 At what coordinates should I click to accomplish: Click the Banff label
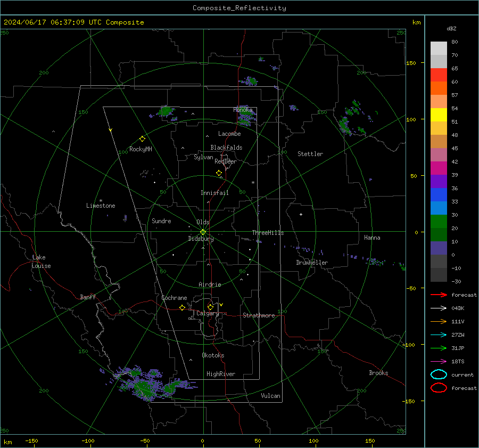click(88, 297)
